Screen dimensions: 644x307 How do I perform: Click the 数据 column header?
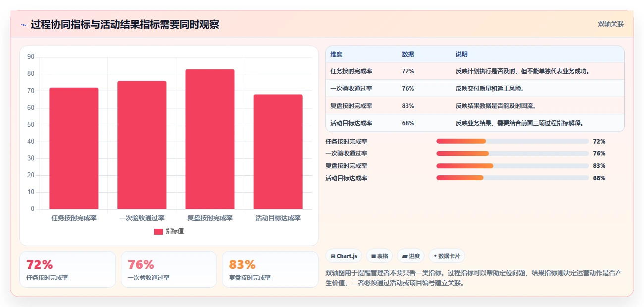[x=408, y=54]
